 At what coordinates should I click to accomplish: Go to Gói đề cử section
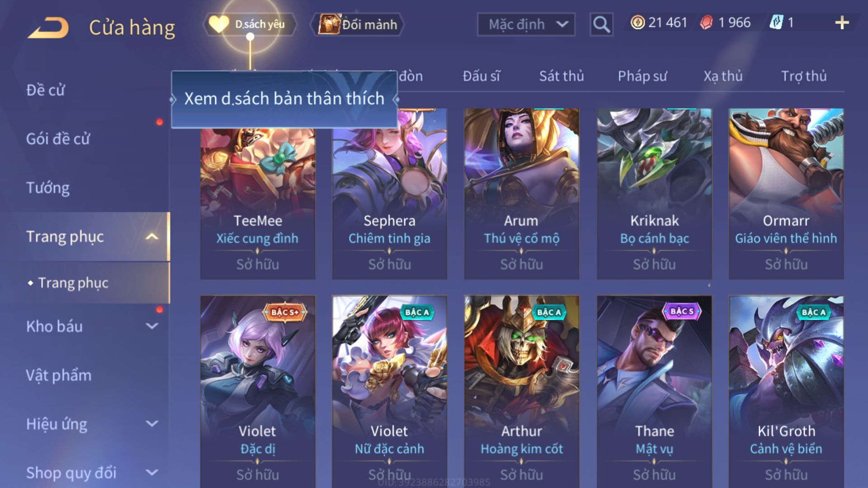click(58, 139)
